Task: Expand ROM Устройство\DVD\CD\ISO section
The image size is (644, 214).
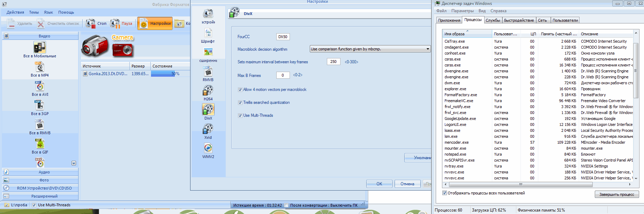Action: [40, 188]
